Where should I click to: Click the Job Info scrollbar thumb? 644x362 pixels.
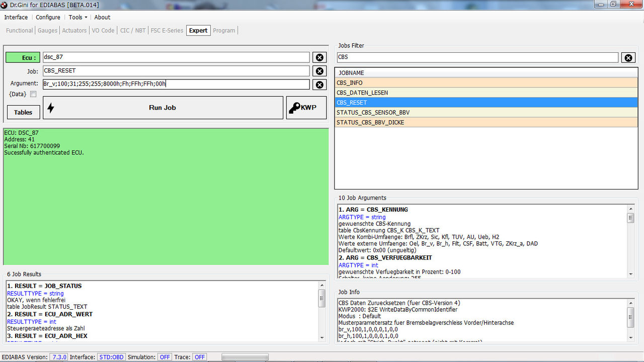[631, 317]
